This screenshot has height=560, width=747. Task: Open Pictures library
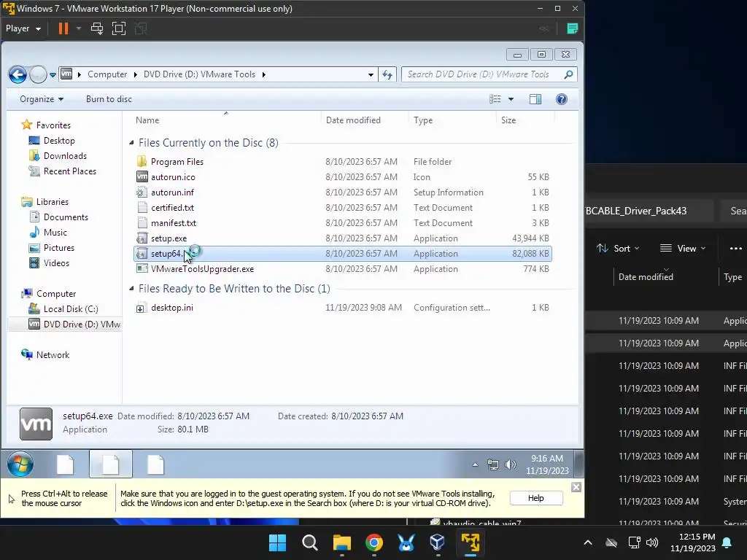coord(58,248)
